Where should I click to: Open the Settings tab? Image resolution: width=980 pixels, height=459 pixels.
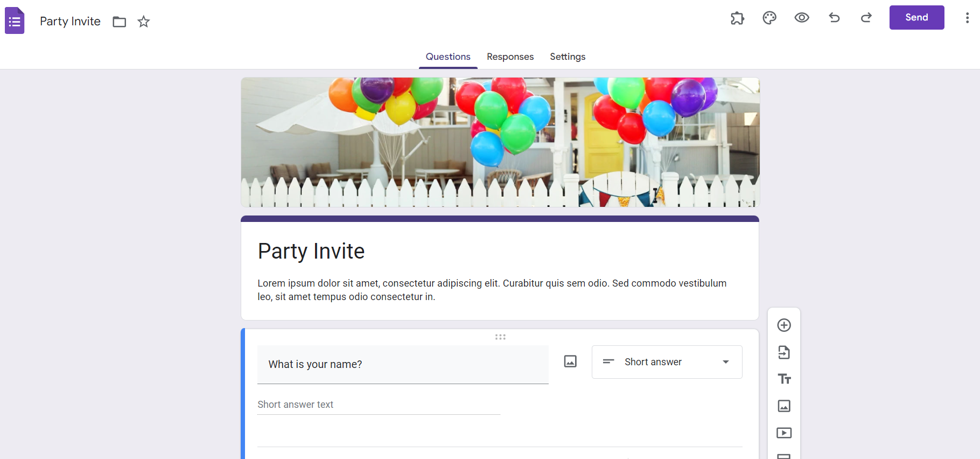point(568,57)
